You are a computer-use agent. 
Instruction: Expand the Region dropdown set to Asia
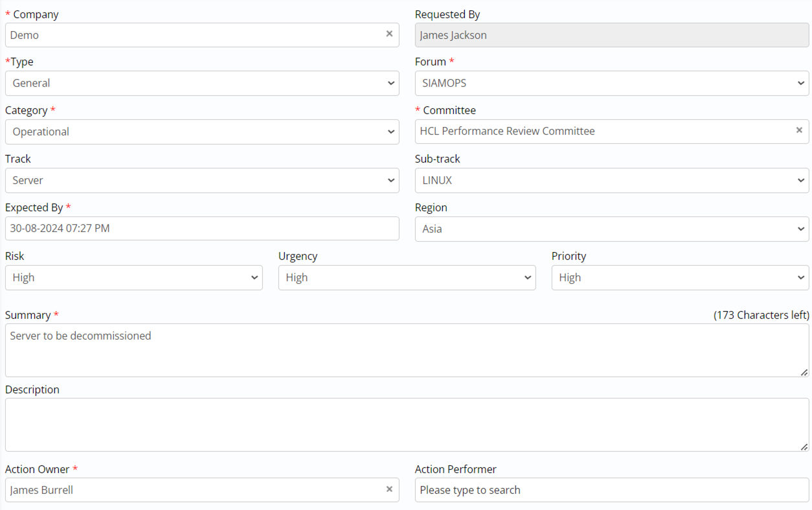click(612, 229)
